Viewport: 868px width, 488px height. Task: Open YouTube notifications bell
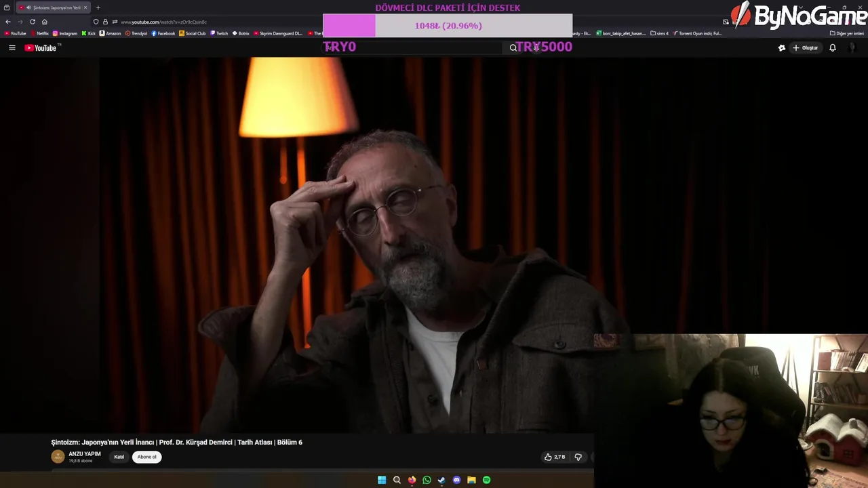coord(833,48)
